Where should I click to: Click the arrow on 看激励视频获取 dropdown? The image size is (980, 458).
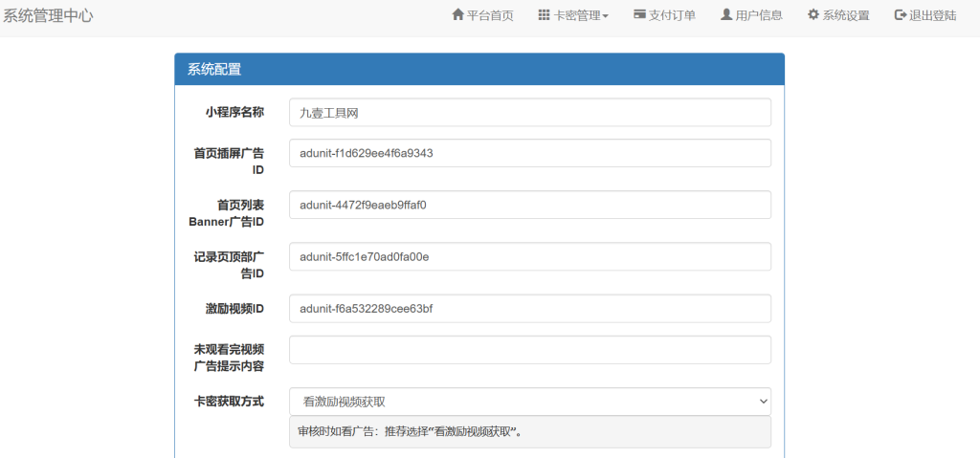(x=762, y=402)
